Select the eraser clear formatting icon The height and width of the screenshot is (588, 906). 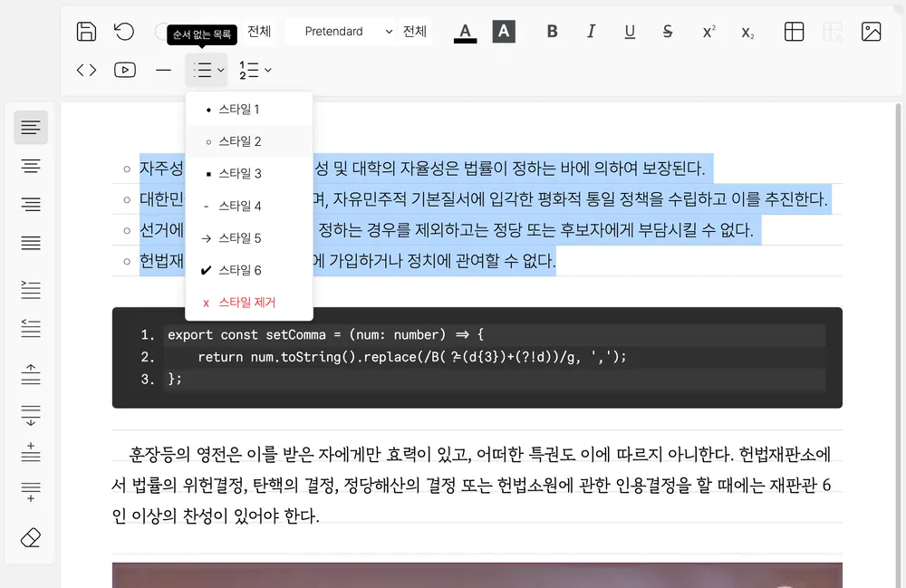(x=31, y=538)
